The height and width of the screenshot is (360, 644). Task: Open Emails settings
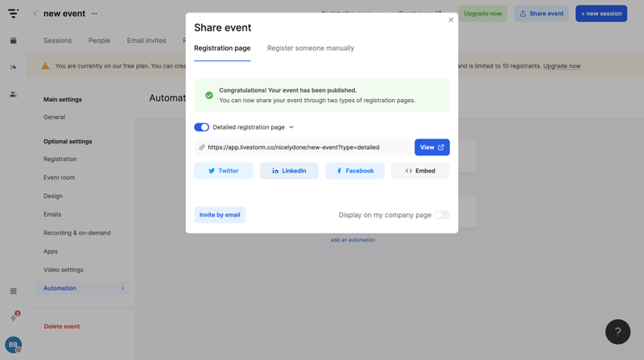click(x=52, y=214)
